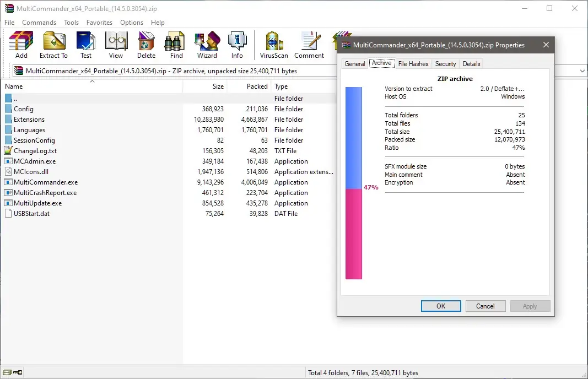588x379 pixels.
Task: Click the disk drive icon in status bar
Action: [7, 372]
